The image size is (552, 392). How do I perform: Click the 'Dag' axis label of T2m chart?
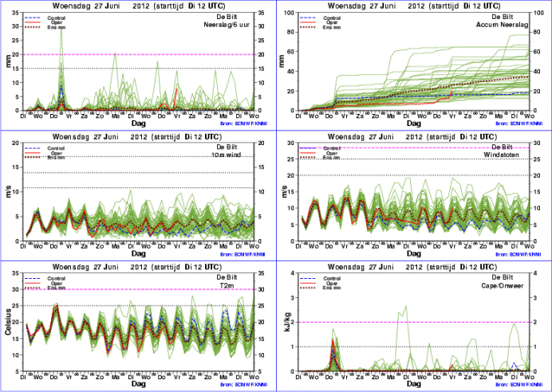click(x=138, y=384)
